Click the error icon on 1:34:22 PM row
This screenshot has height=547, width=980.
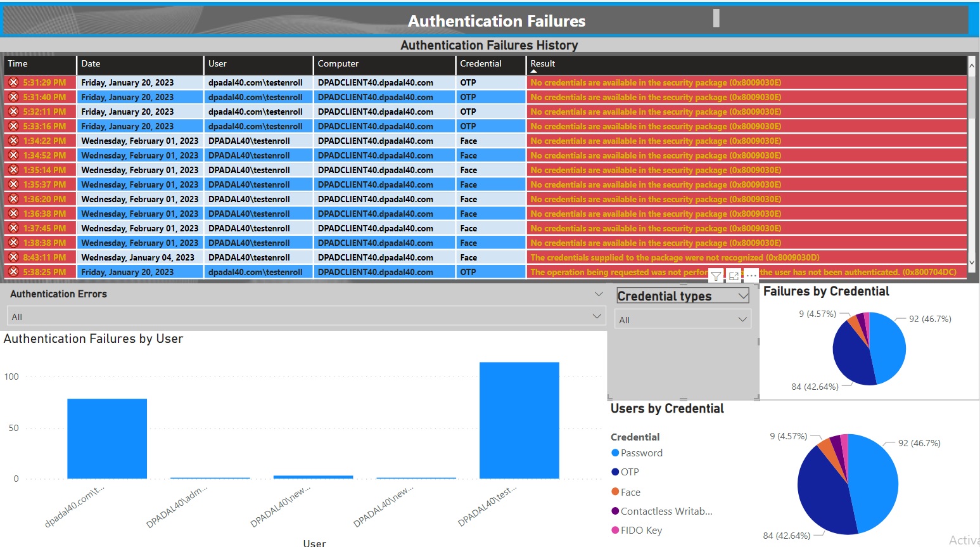pos(13,141)
